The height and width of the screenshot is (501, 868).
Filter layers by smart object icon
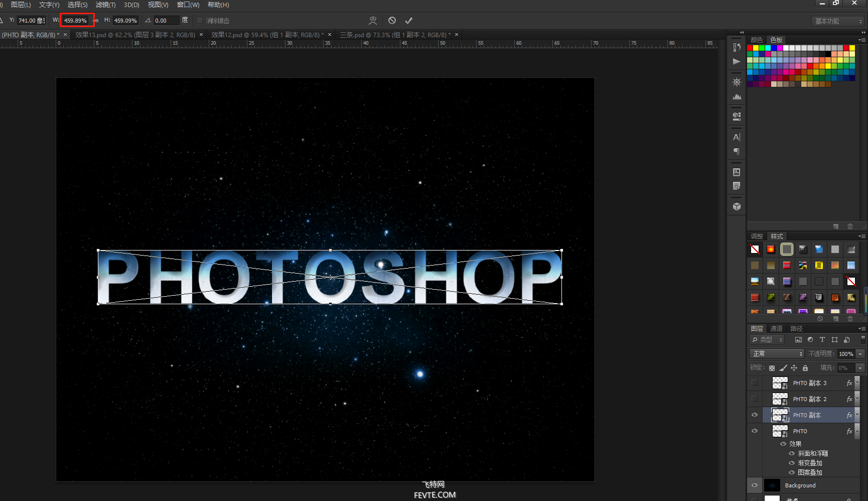[847, 340]
